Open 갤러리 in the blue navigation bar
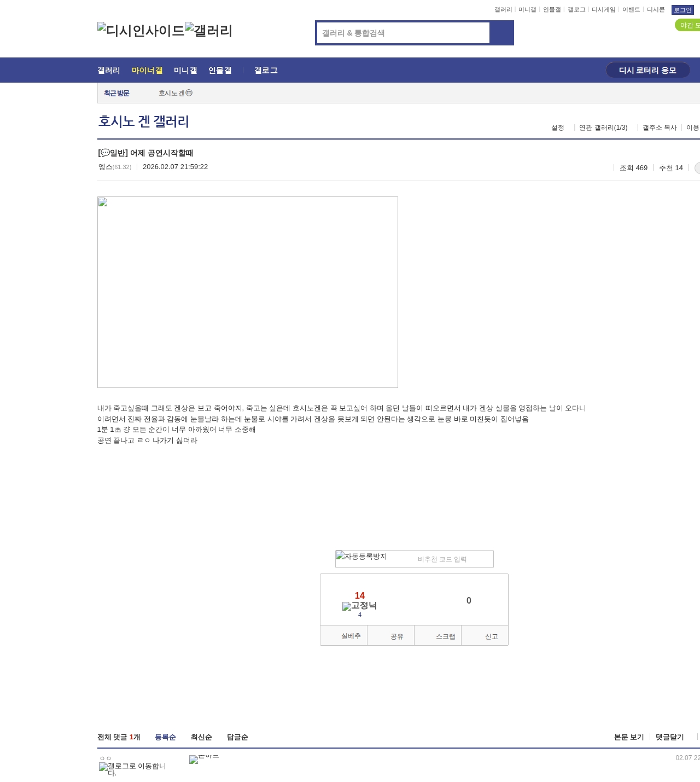 click(x=109, y=70)
